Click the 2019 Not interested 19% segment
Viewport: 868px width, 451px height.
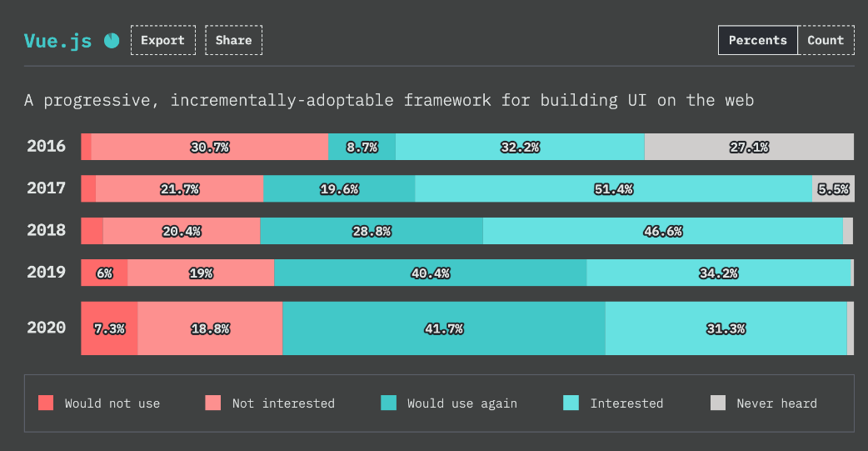click(x=201, y=273)
